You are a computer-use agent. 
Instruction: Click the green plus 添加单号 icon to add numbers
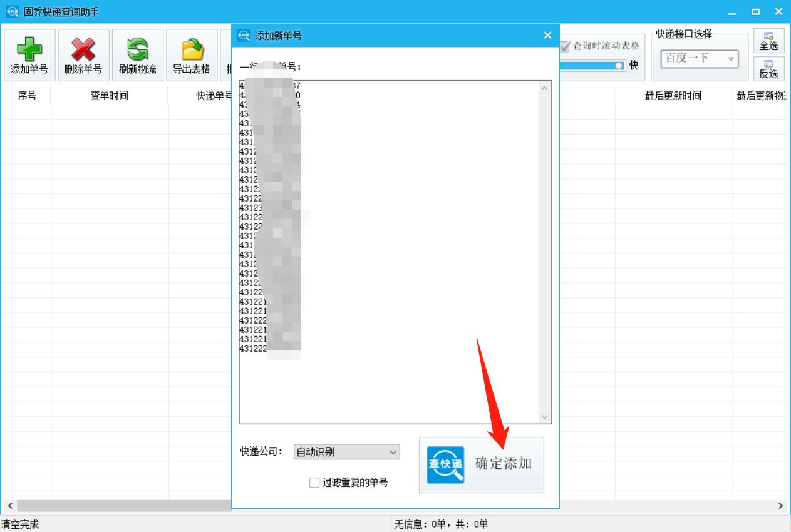pyautogui.click(x=29, y=49)
